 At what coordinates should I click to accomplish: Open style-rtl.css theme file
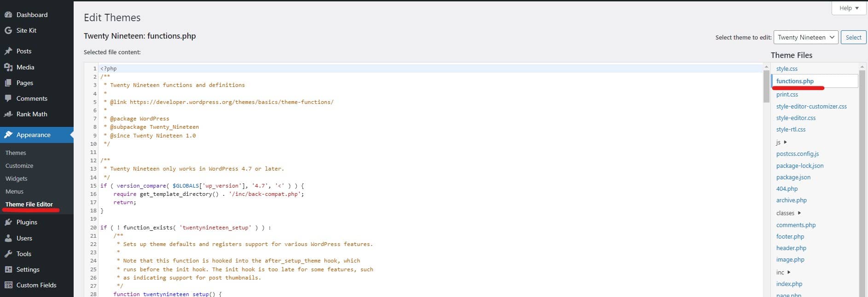point(791,129)
